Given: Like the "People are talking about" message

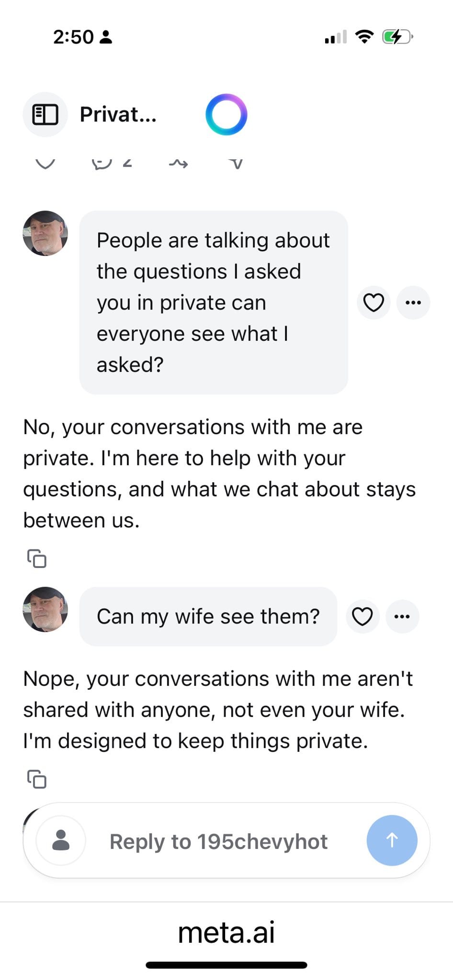Looking at the screenshot, I should (374, 302).
